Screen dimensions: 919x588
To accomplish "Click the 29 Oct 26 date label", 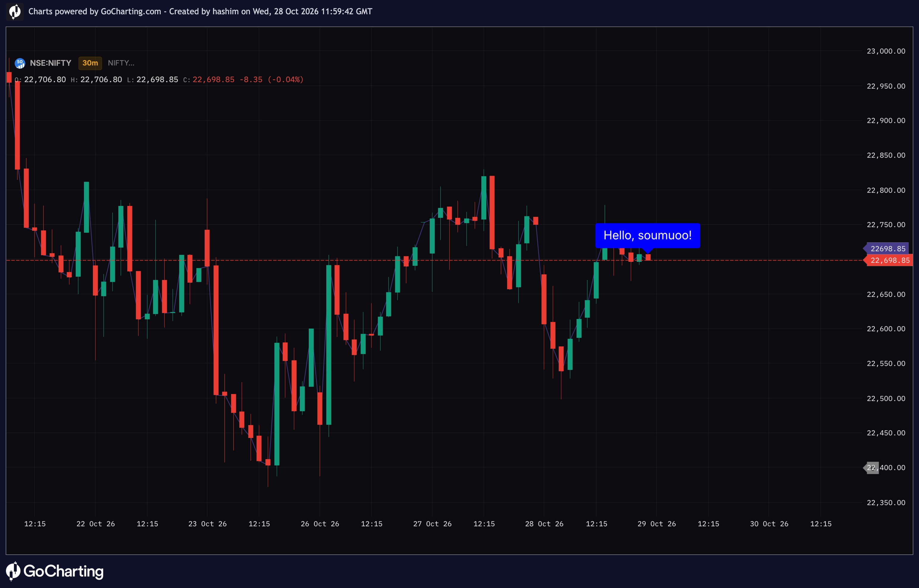I will pos(656,524).
